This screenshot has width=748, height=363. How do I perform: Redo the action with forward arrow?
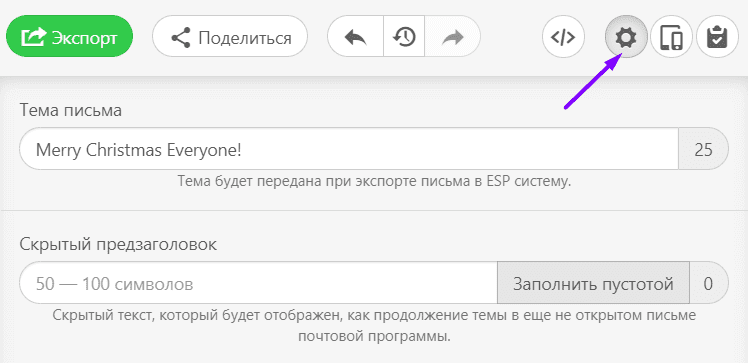(452, 37)
